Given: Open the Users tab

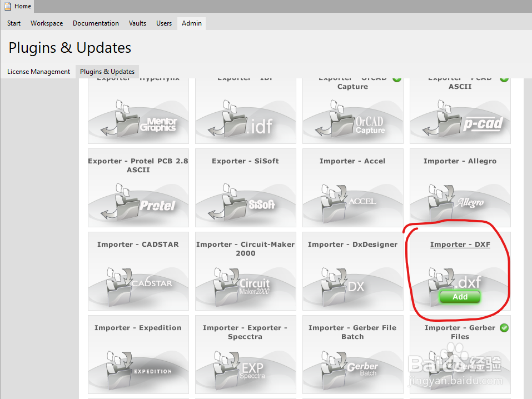Looking at the screenshot, I should 164,23.
